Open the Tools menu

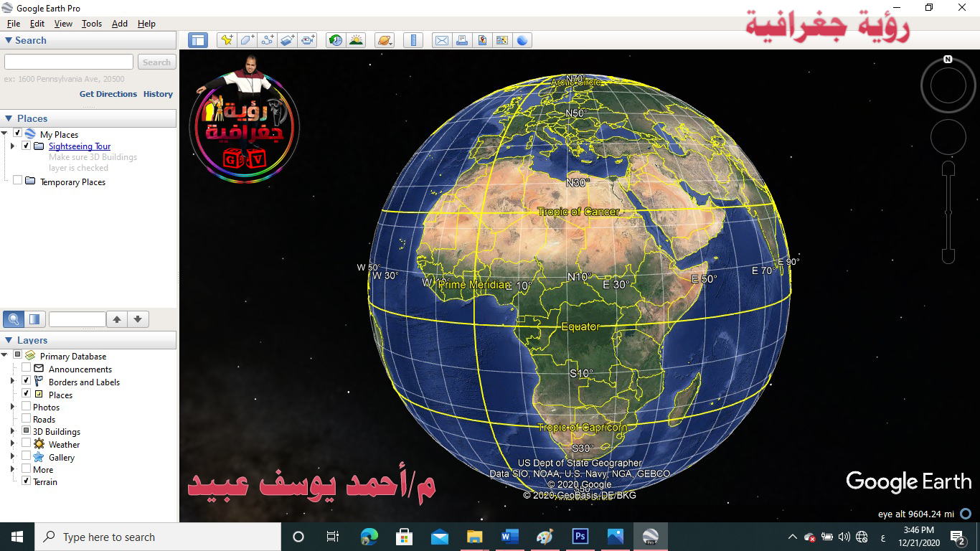click(92, 24)
